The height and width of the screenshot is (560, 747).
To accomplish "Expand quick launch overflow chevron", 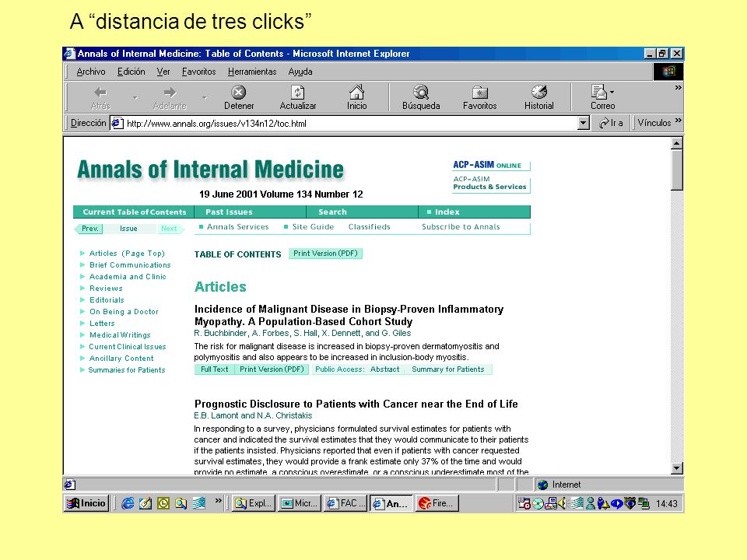I will tap(218, 500).
